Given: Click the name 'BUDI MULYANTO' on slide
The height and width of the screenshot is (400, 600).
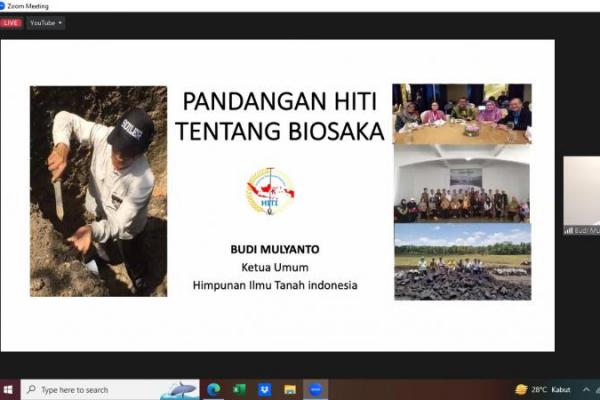Looking at the screenshot, I should click(275, 250).
